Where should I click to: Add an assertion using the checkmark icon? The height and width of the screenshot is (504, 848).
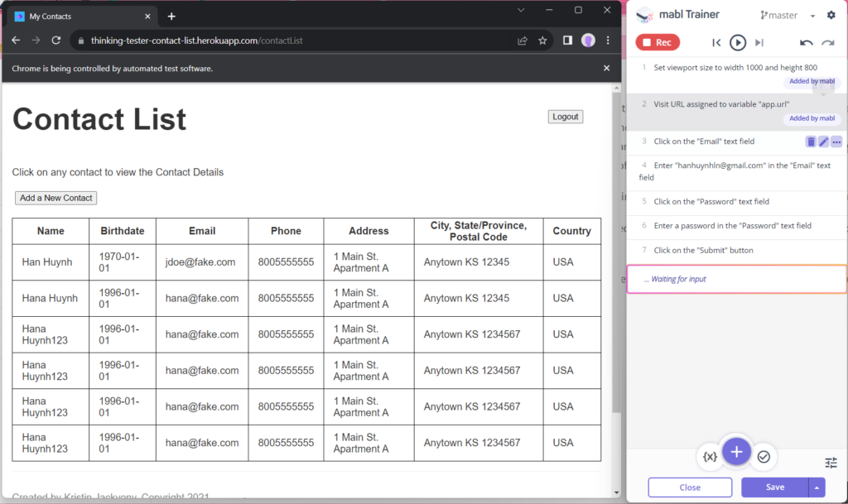pyautogui.click(x=764, y=456)
